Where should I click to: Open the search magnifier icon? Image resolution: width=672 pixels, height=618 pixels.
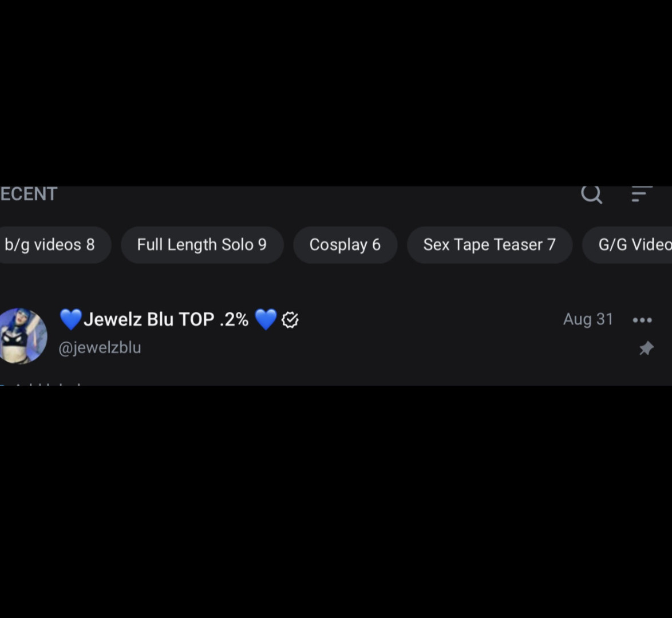pos(591,194)
